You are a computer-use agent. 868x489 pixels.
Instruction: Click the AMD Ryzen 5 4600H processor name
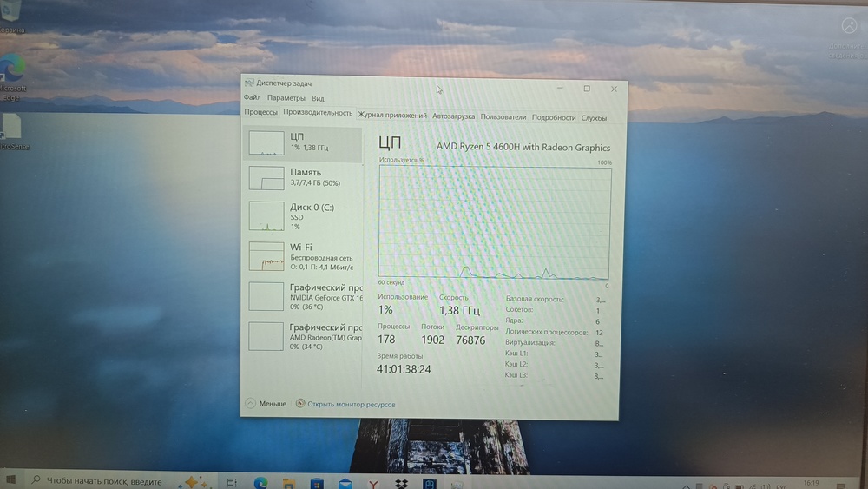click(x=523, y=148)
